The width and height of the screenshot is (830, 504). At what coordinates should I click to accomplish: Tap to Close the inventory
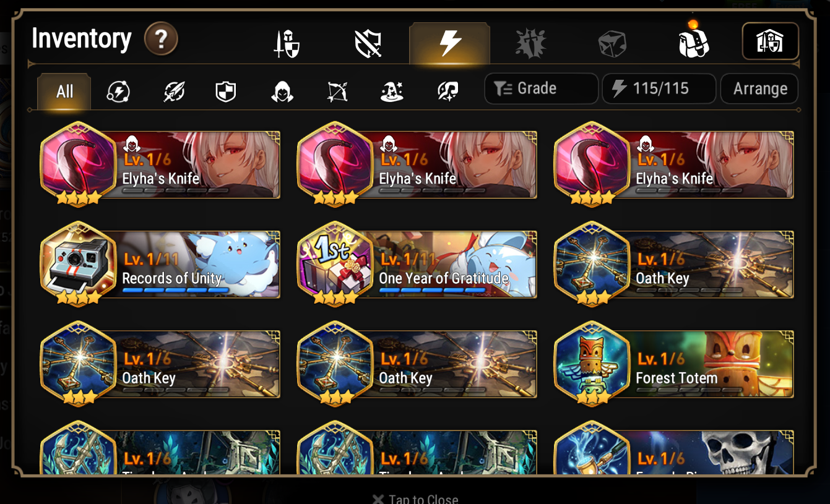(x=415, y=498)
